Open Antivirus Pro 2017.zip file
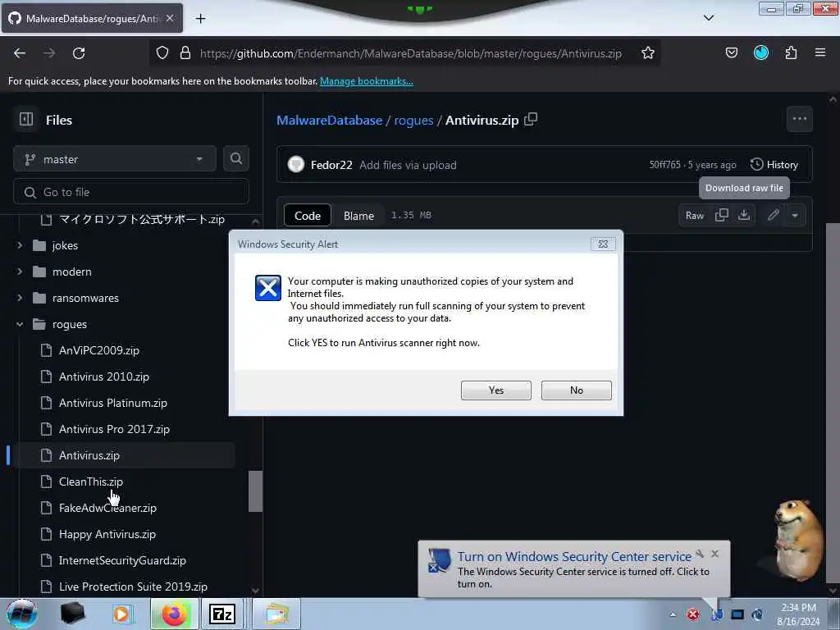Image resolution: width=840 pixels, height=630 pixels. click(x=114, y=429)
